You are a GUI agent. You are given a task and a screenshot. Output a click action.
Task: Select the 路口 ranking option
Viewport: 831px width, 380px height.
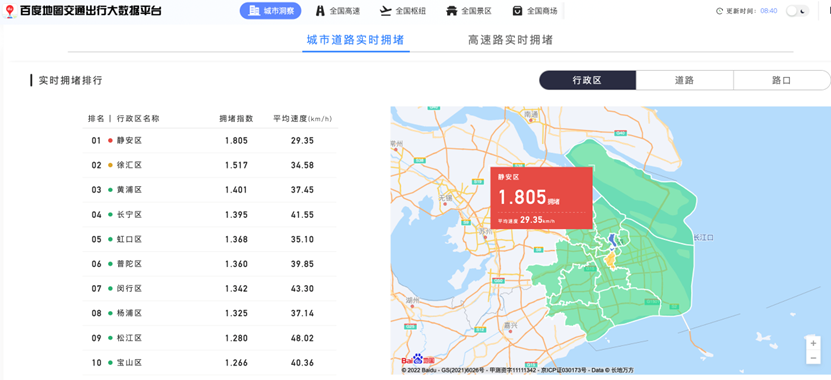click(x=782, y=81)
